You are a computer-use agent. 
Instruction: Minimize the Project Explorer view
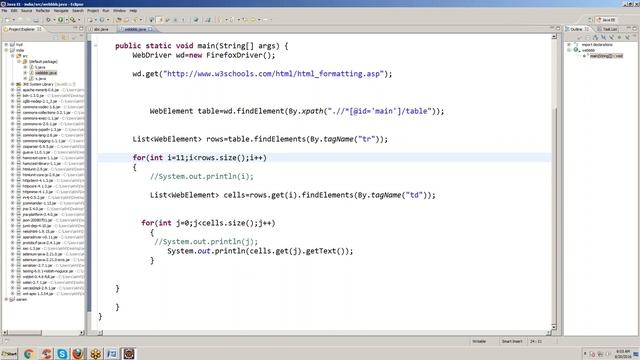(x=75, y=28)
